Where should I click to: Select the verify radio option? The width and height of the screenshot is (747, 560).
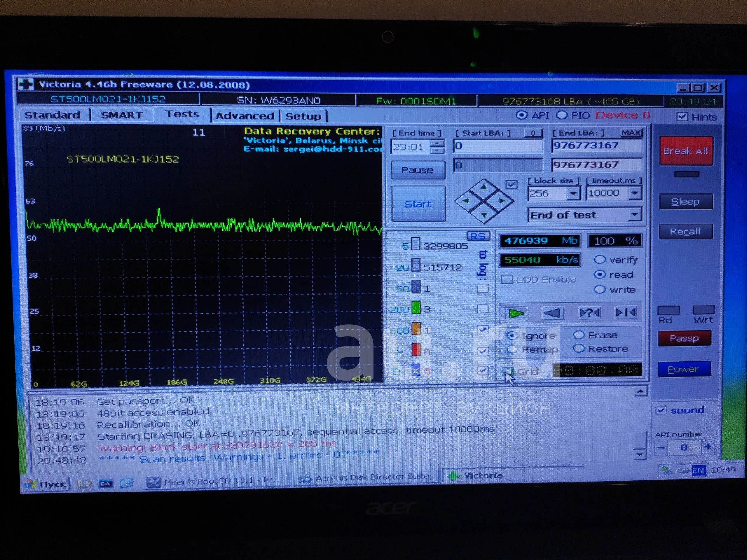[x=599, y=259]
